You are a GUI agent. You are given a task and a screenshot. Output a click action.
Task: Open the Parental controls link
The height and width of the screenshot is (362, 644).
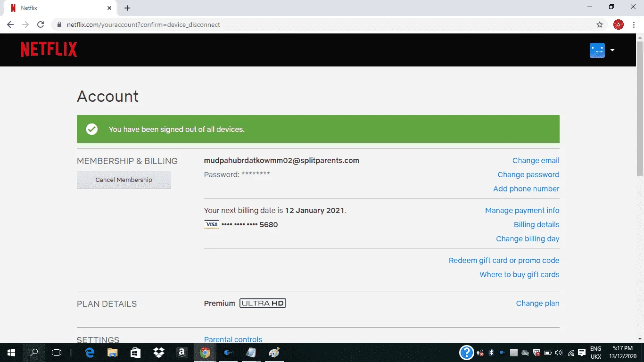233,339
